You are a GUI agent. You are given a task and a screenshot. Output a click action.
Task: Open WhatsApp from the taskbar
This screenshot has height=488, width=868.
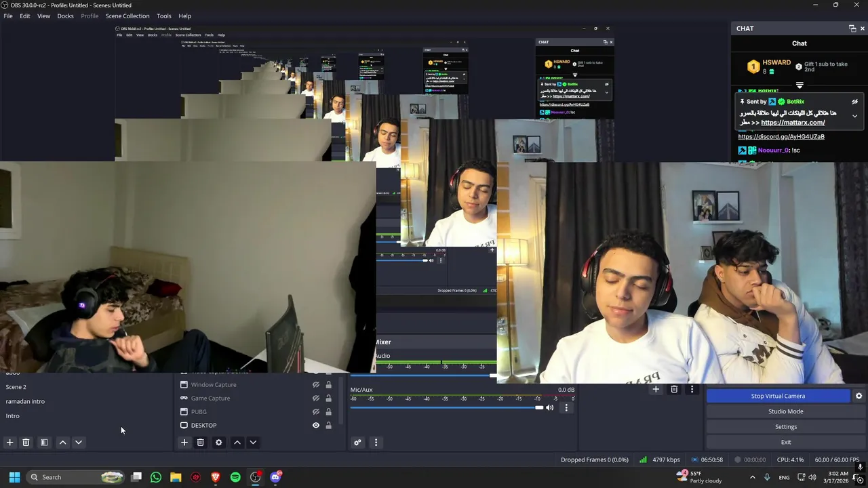click(x=156, y=477)
